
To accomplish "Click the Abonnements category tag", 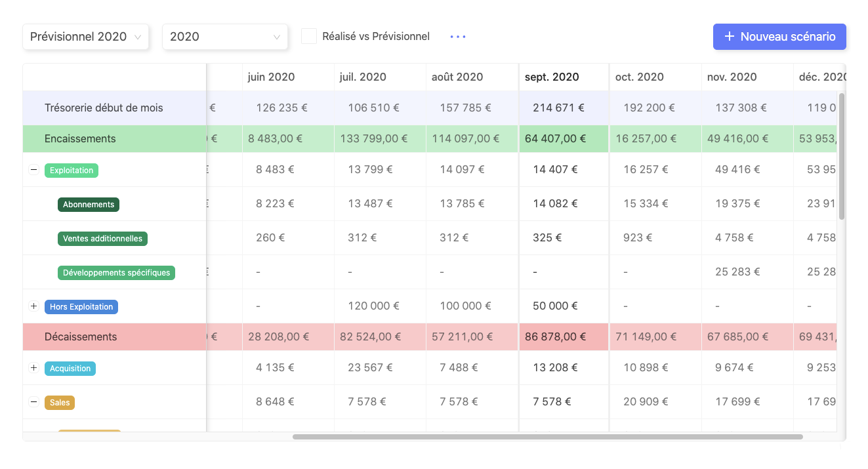I will (x=89, y=204).
